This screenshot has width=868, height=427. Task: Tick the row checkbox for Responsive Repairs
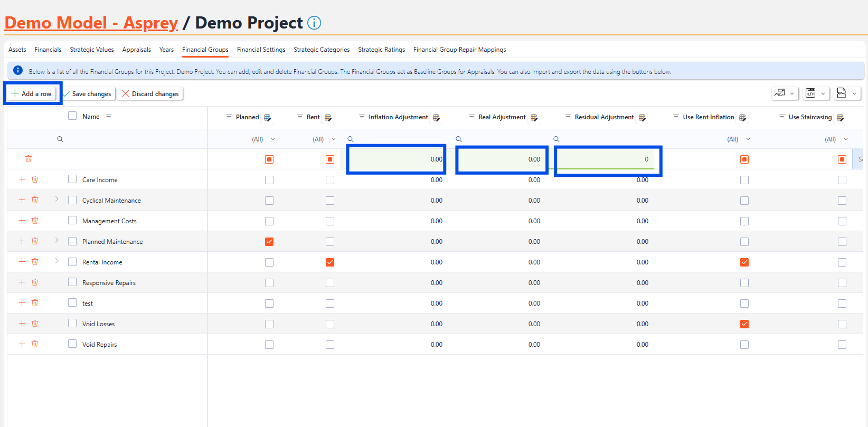pos(72,282)
